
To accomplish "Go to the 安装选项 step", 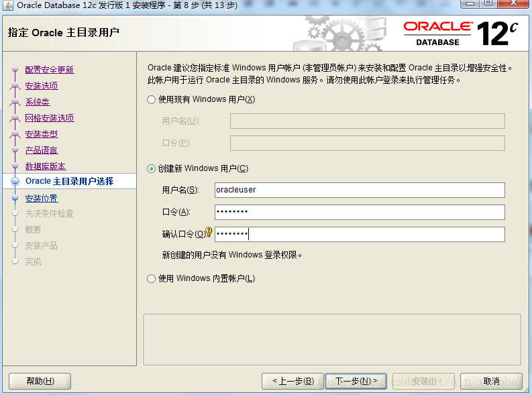I will point(42,86).
